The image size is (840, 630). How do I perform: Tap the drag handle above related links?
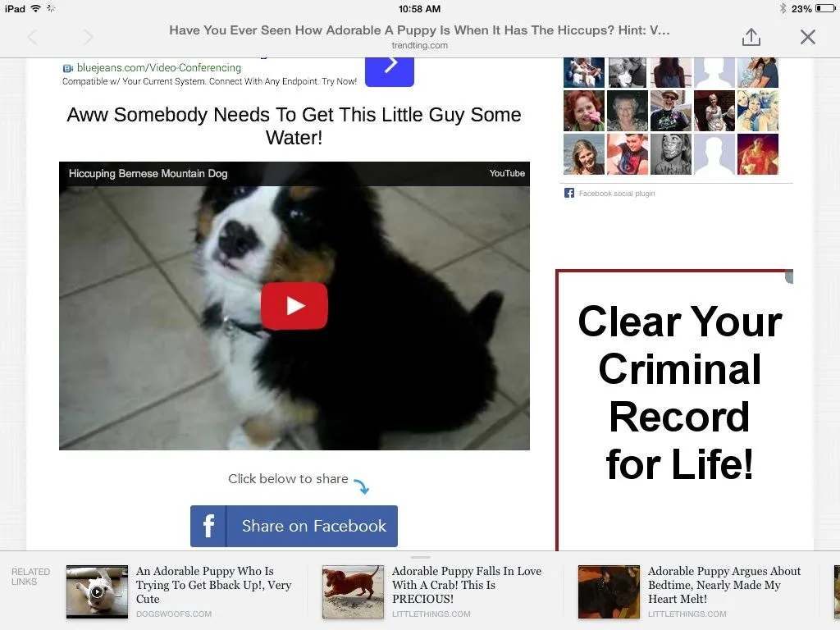tap(421, 558)
